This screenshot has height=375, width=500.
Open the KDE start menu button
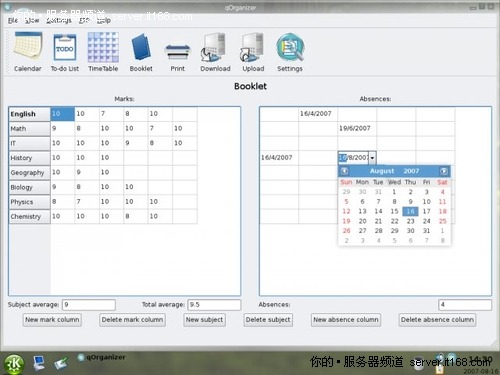point(14,364)
